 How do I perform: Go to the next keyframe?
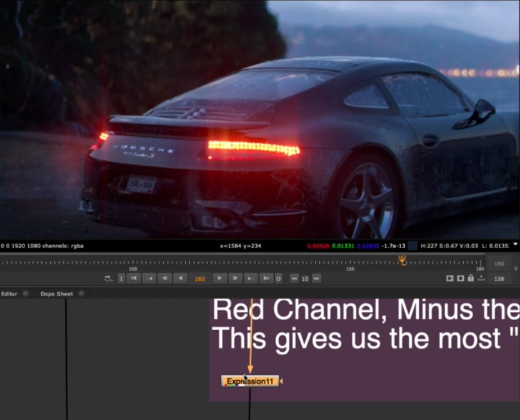[x=251, y=278]
